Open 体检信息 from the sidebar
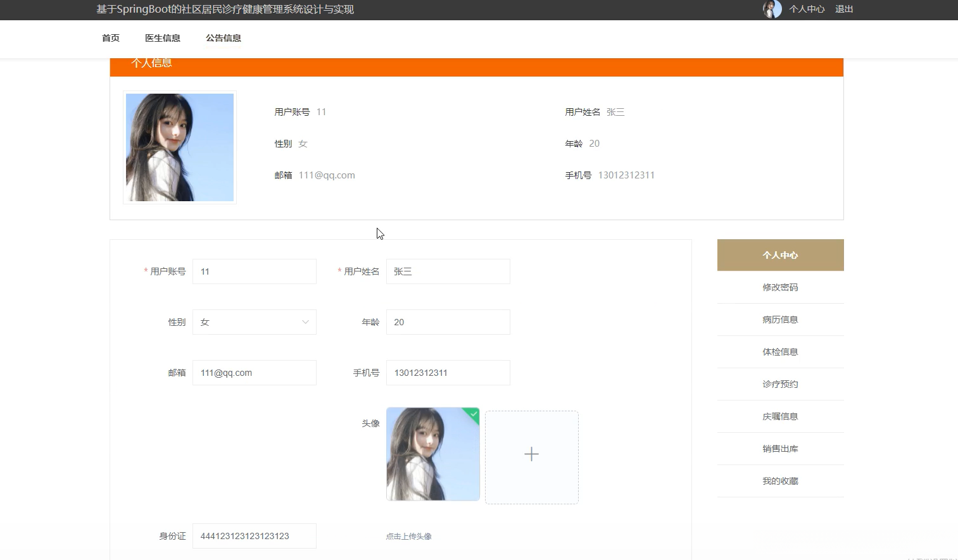 click(779, 352)
